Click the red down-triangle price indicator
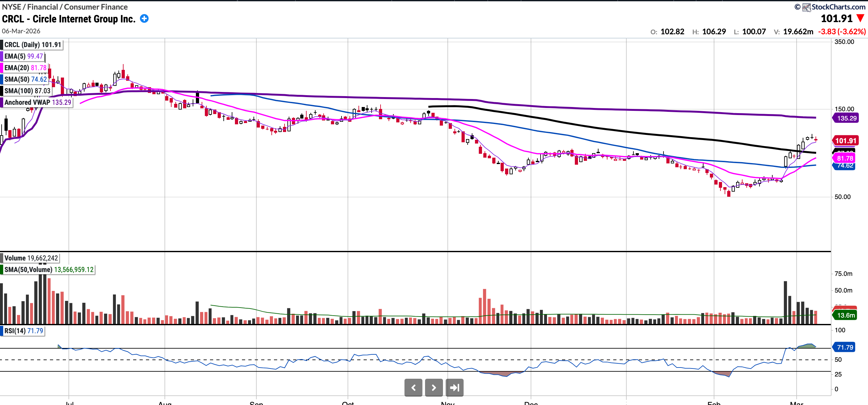Screen dimensions: 868x405 [x=860, y=18]
